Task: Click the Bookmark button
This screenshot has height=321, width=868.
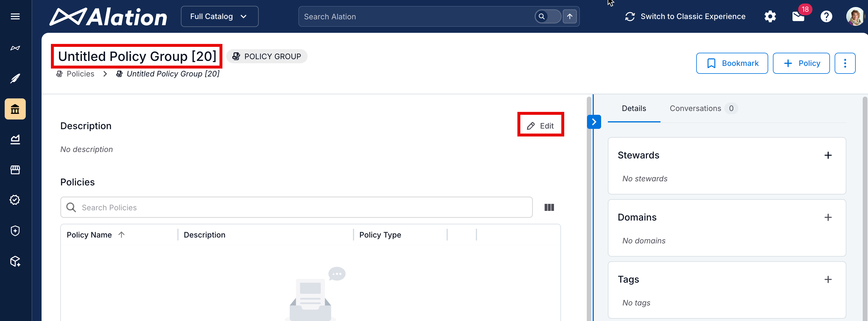Action: (732, 63)
